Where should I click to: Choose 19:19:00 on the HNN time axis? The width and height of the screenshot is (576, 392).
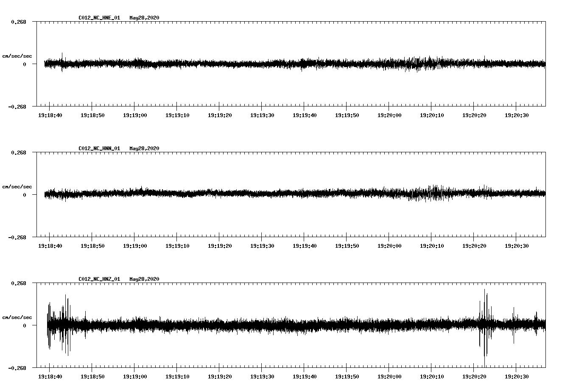(135, 246)
